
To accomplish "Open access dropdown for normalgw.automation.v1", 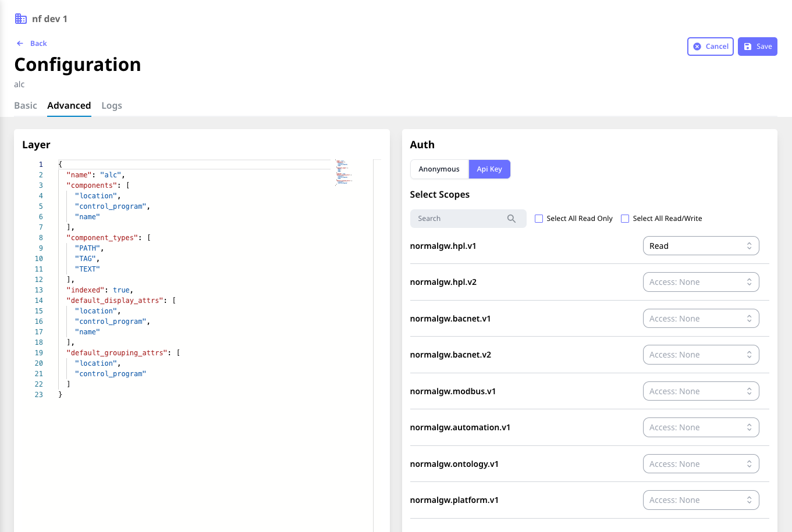I will tap(701, 427).
